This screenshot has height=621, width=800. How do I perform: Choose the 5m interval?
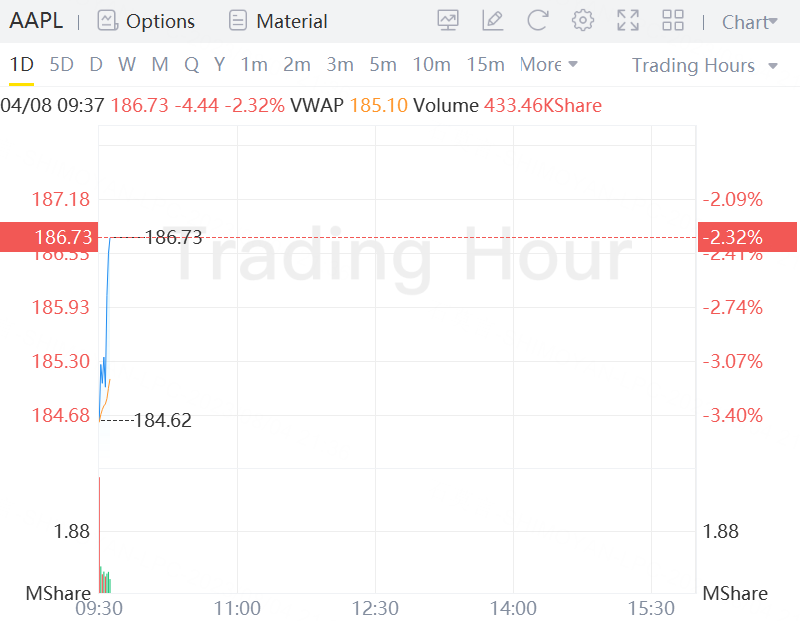click(x=383, y=65)
